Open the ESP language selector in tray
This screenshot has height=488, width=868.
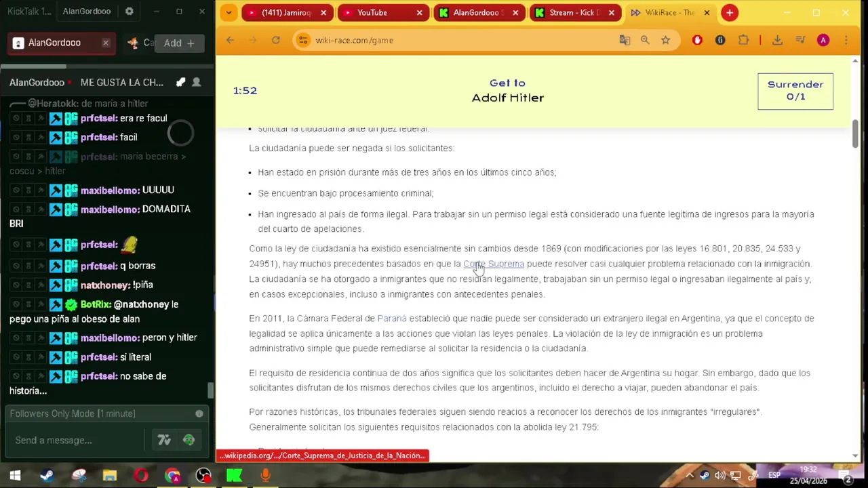pyautogui.click(x=774, y=475)
